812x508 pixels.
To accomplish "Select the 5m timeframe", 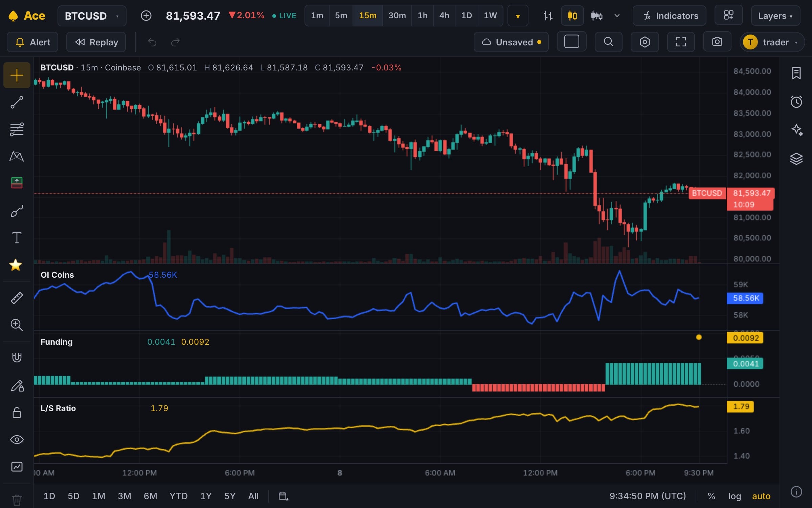I will [341, 16].
